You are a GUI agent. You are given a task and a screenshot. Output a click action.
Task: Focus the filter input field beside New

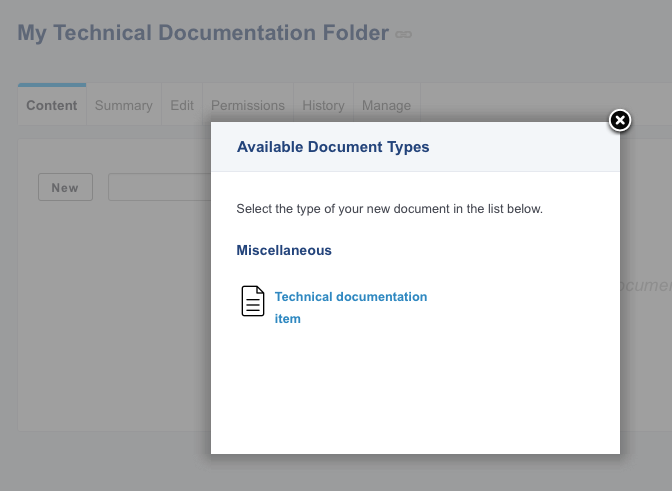(159, 187)
